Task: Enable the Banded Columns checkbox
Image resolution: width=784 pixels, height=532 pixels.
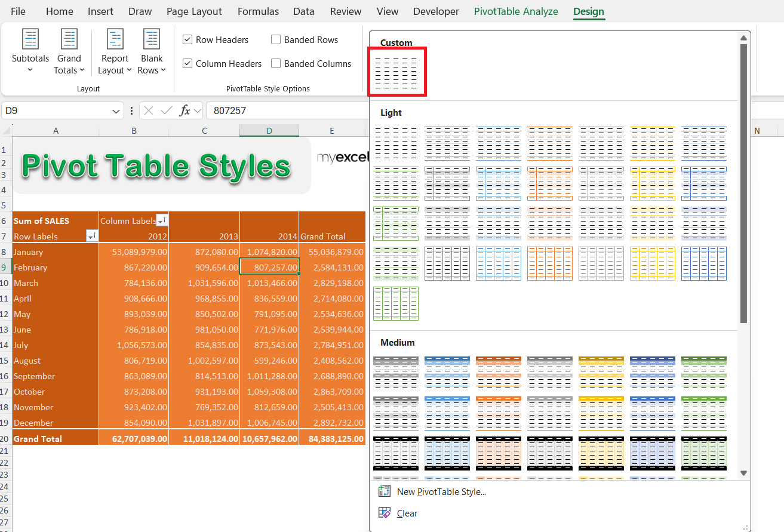Action: tap(276, 64)
